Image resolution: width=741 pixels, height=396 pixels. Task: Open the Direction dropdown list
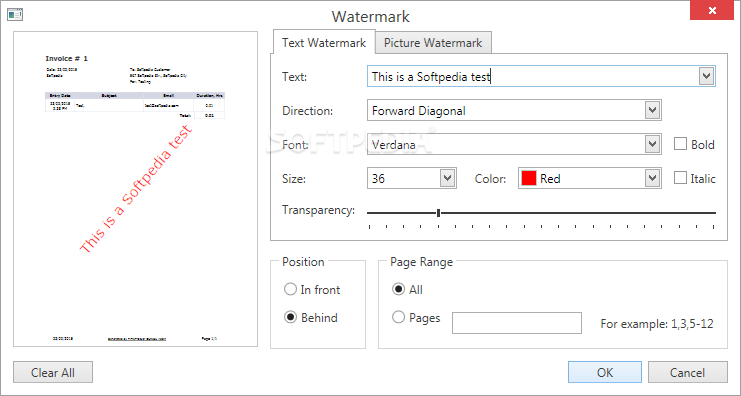(x=652, y=110)
